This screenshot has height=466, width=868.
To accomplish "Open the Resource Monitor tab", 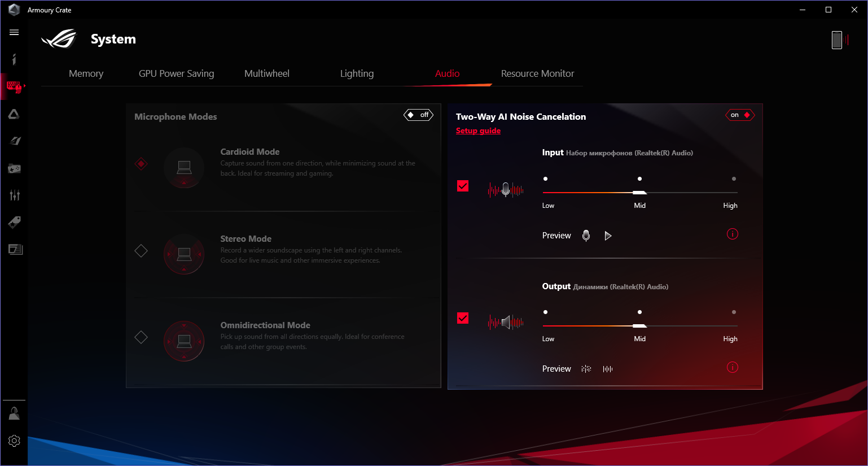I will pos(538,73).
